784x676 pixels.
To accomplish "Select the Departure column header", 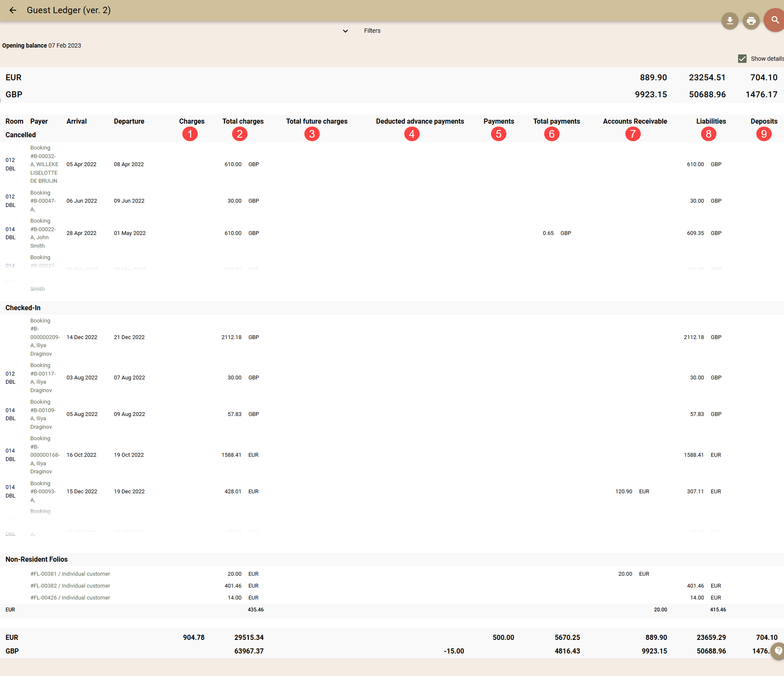I will [129, 121].
